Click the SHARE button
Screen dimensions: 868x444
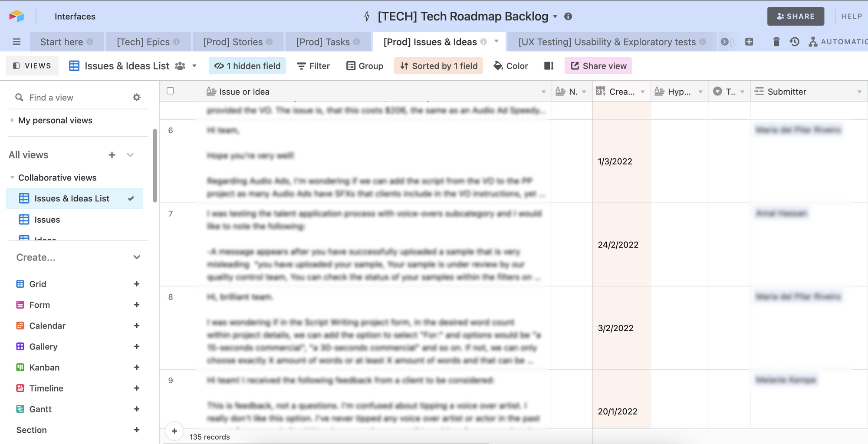[x=796, y=16]
